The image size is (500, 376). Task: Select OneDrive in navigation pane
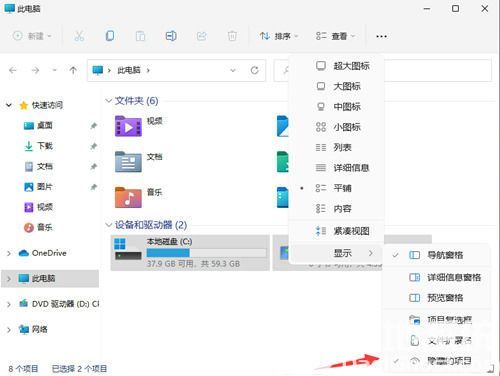[x=49, y=253]
